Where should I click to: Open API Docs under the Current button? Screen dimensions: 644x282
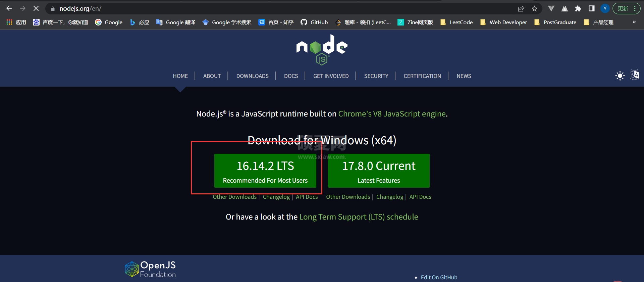tap(420, 197)
